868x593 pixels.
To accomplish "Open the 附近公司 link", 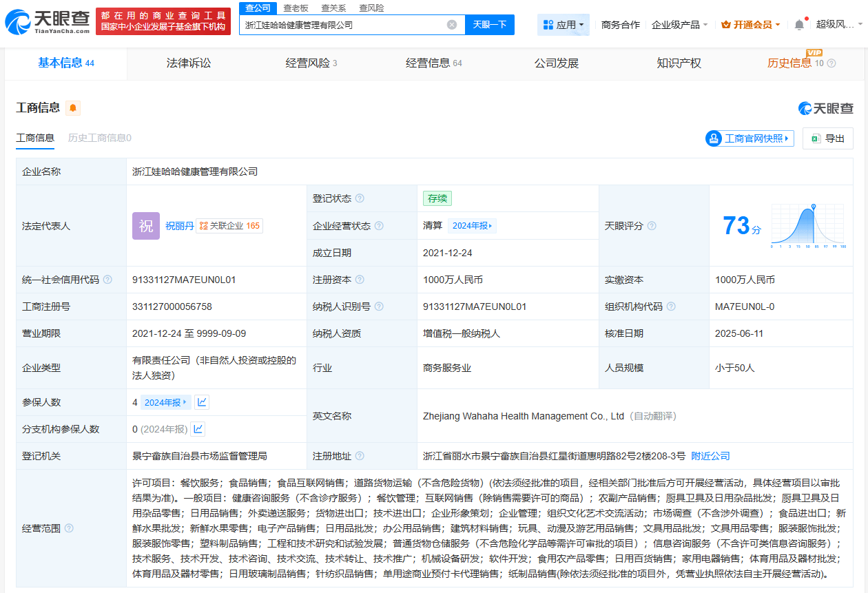I will (710, 455).
